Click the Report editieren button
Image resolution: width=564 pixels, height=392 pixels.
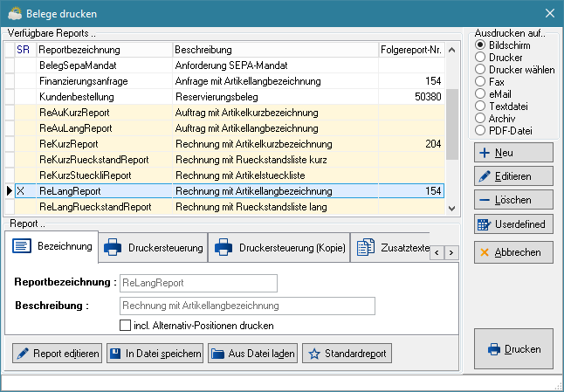click(58, 354)
